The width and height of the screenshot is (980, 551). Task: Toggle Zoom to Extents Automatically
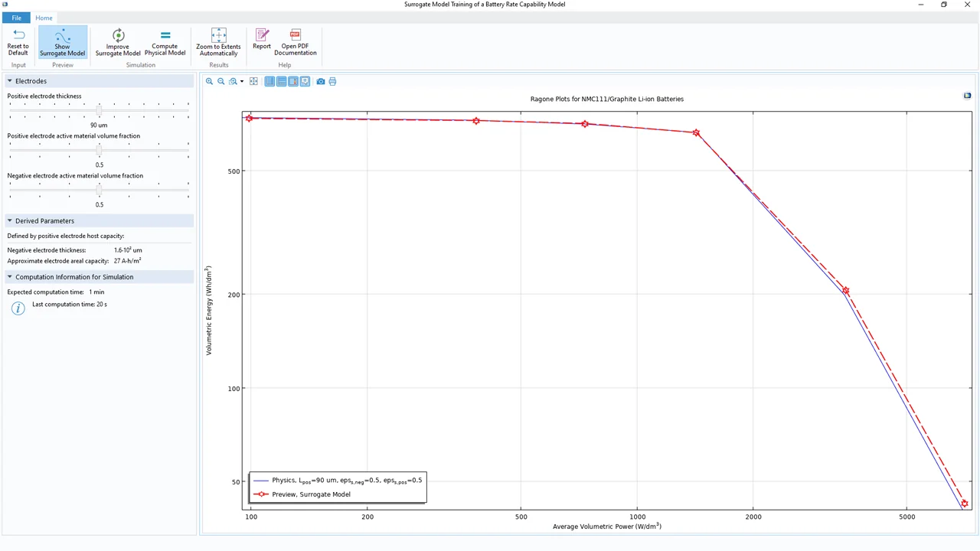coord(218,42)
